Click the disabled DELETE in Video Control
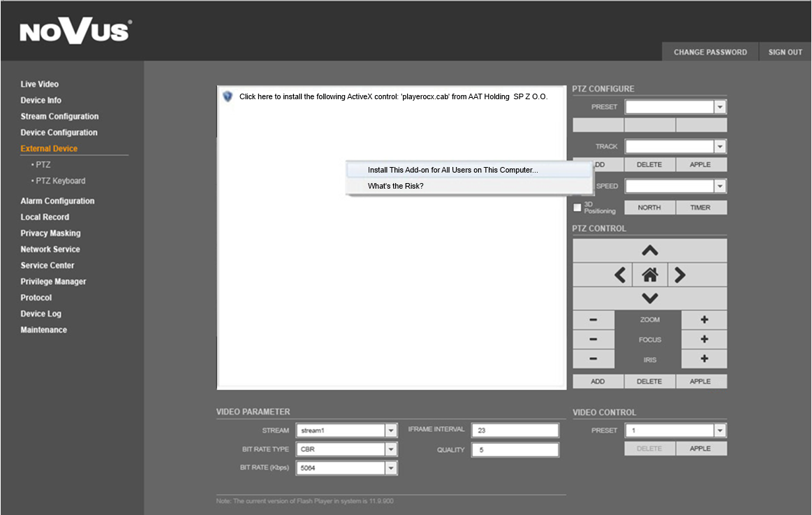812x515 pixels. point(649,449)
